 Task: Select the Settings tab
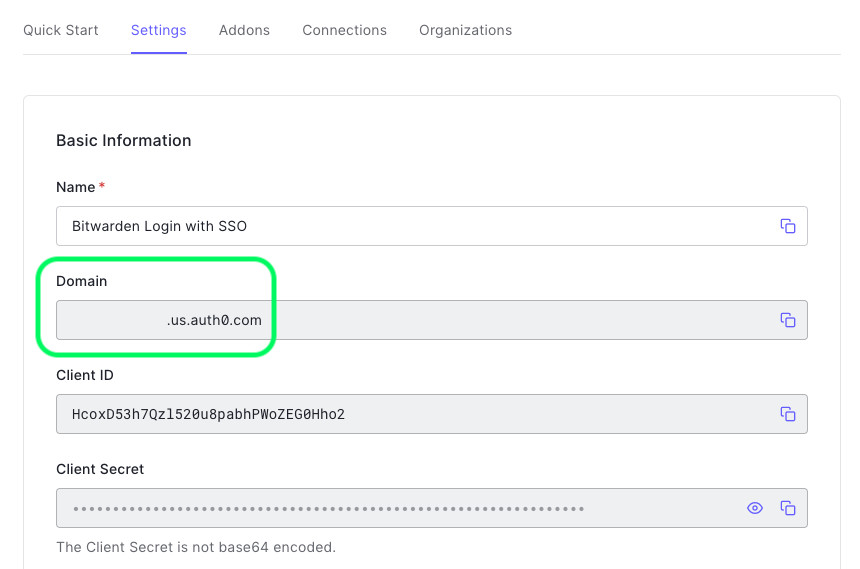click(158, 30)
